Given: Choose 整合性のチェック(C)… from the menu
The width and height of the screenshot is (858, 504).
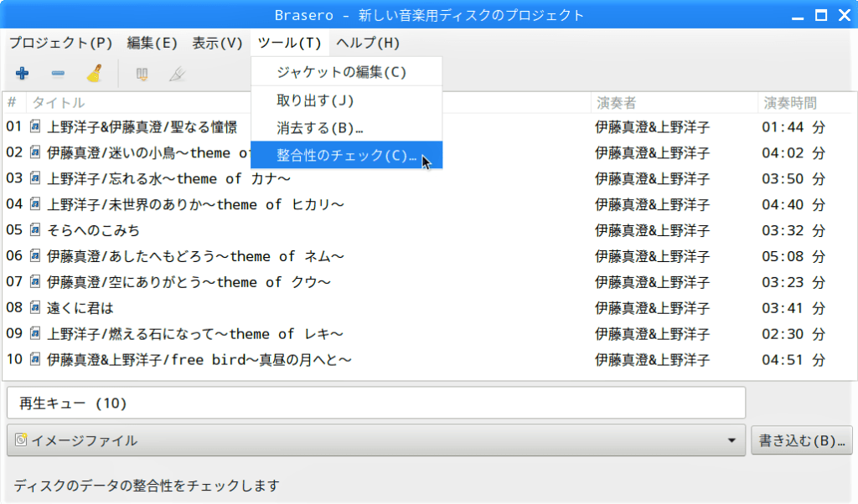Looking at the screenshot, I should pyautogui.click(x=346, y=155).
